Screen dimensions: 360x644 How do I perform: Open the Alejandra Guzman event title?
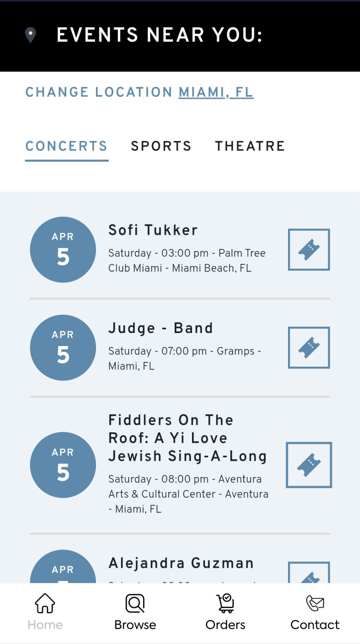click(x=181, y=563)
